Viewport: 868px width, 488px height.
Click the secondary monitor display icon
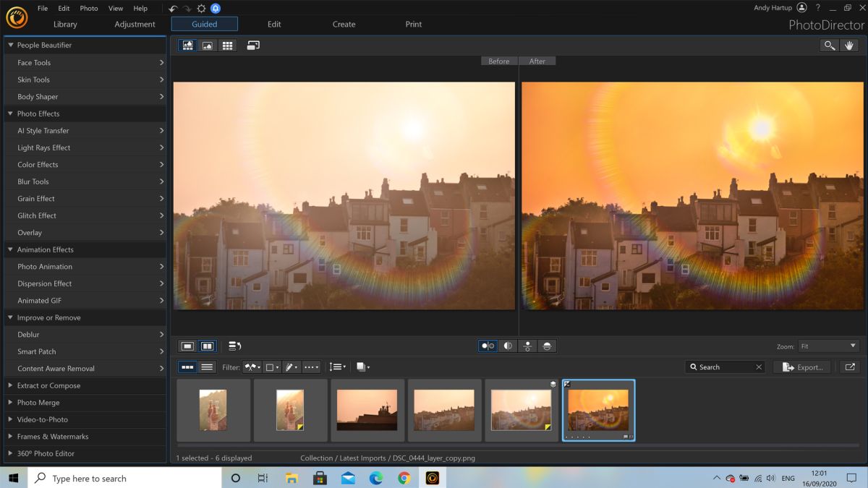click(x=253, y=46)
